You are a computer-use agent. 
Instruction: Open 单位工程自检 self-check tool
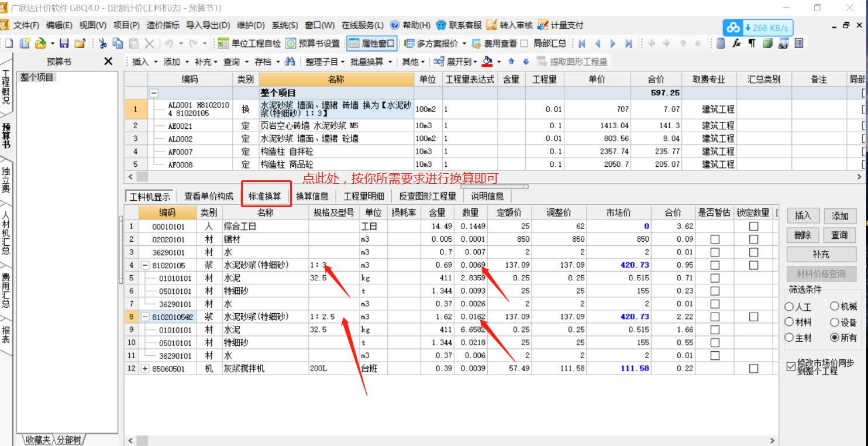coord(249,43)
